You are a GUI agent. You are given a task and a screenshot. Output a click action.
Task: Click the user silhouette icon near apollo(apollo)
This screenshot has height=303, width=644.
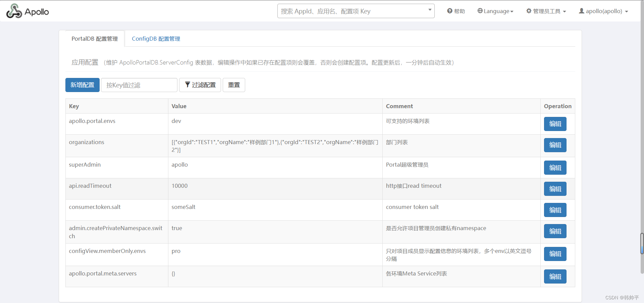(581, 11)
